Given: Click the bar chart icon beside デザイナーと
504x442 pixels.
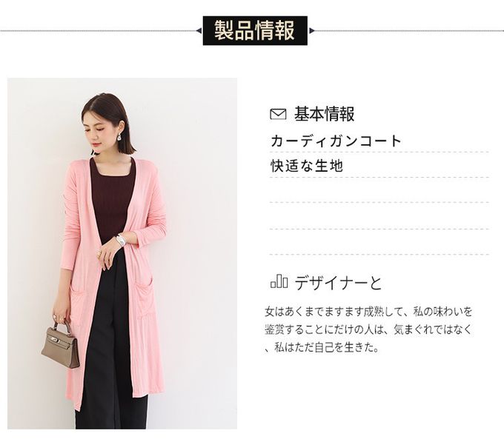Looking at the screenshot, I should point(279,282).
